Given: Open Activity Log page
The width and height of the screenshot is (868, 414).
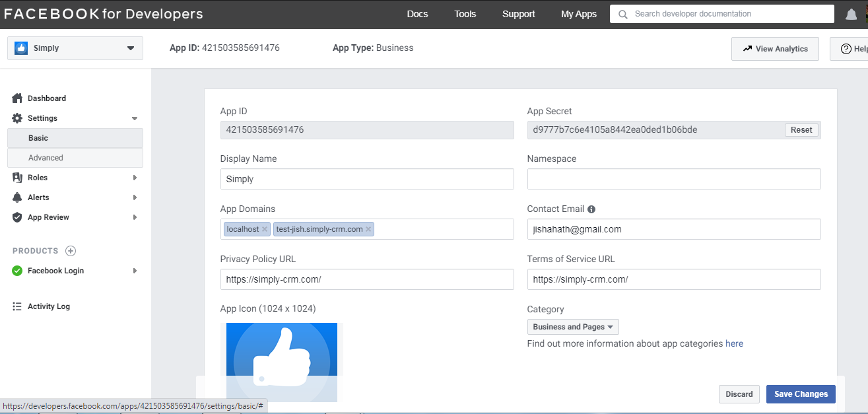Looking at the screenshot, I should click(x=49, y=306).
